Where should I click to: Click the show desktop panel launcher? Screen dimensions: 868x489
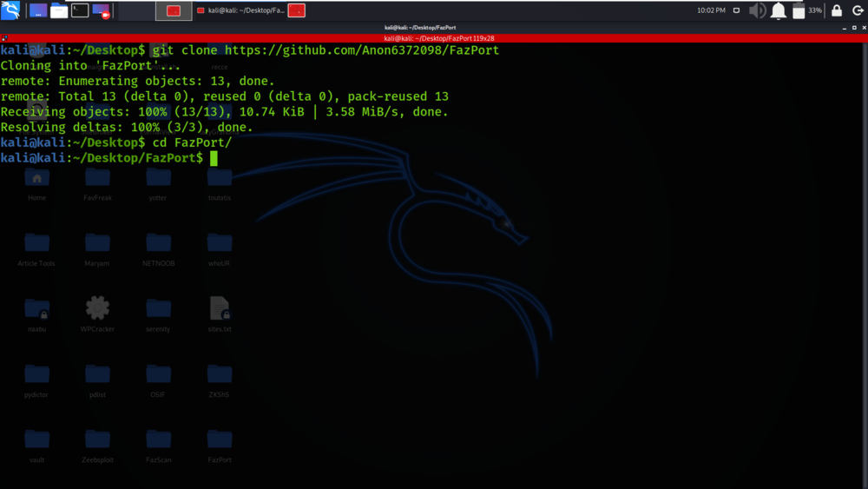coord(37,10)
